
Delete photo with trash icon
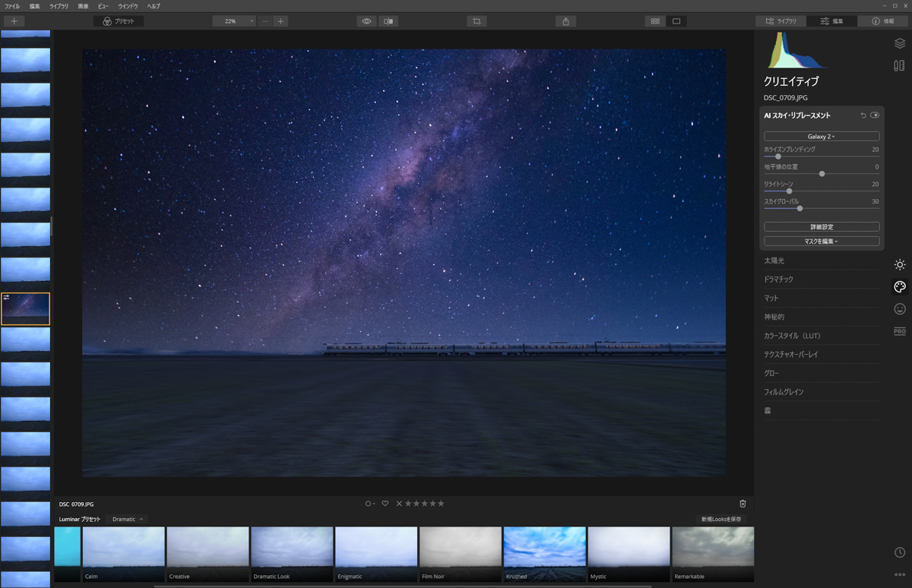point(743,504)
